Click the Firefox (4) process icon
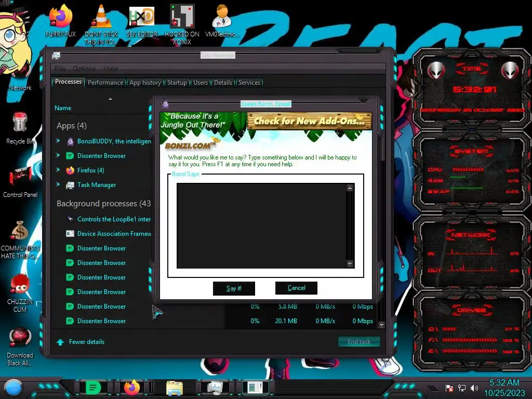Image resolution: width=532 pixels, height=399 pixels. click(x=70, y=170)
